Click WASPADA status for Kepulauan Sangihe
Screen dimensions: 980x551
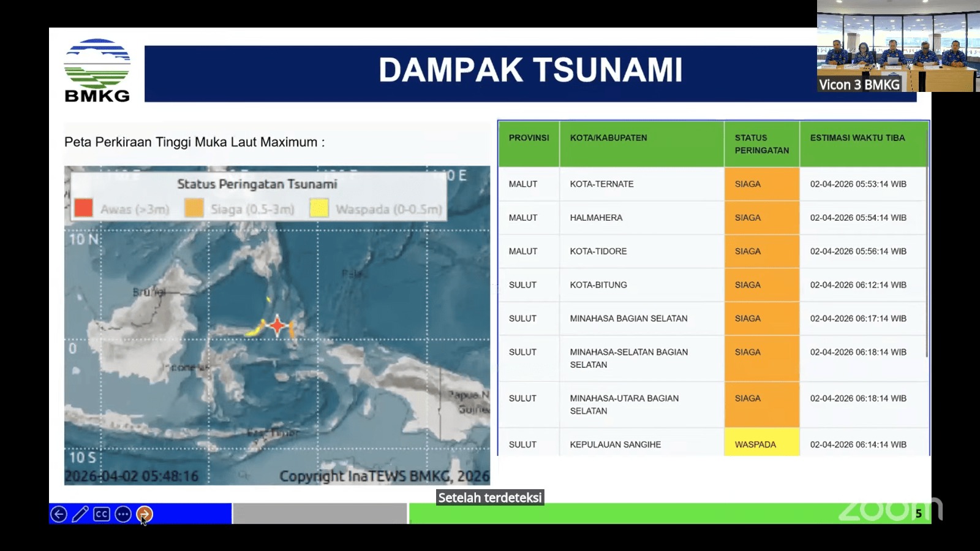coord(761,444)
